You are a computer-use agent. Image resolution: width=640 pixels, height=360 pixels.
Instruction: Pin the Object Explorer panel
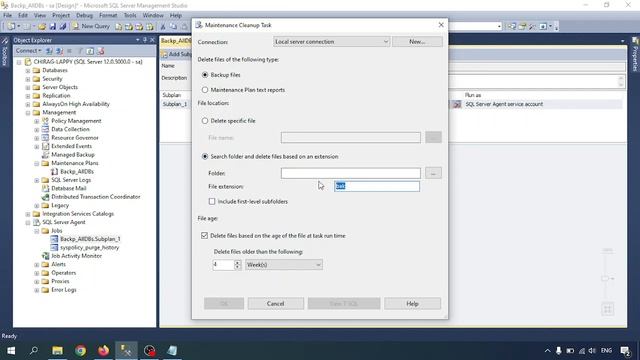[144, 40]
